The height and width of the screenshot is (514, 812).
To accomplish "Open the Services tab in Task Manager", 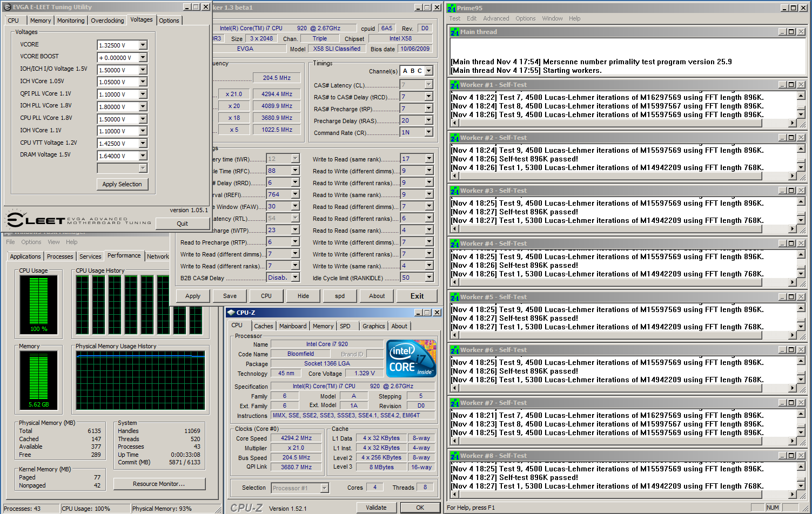I will pos(90,256).
